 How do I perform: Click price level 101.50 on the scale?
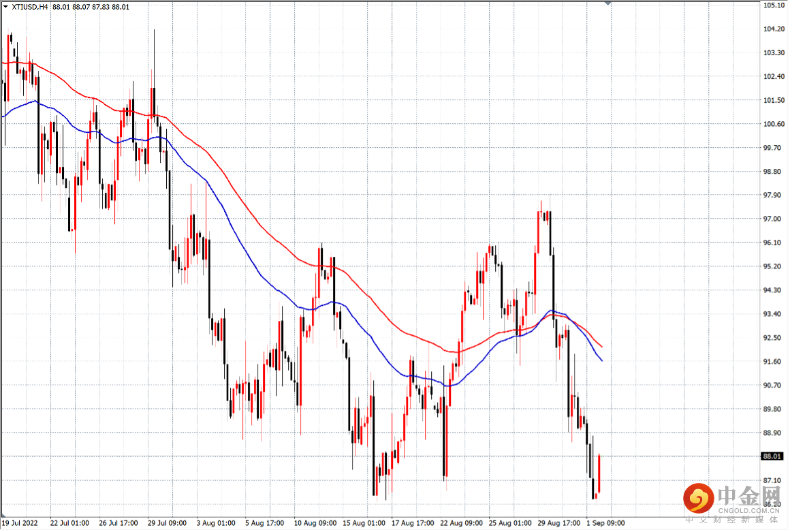(x=774, y=99)
